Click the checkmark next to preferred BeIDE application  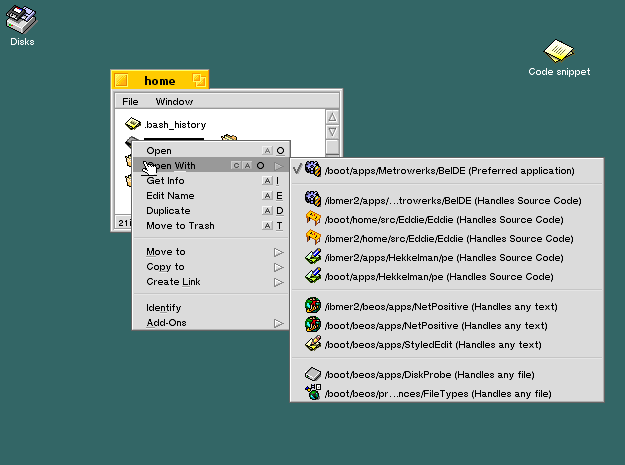click(297, 169)
